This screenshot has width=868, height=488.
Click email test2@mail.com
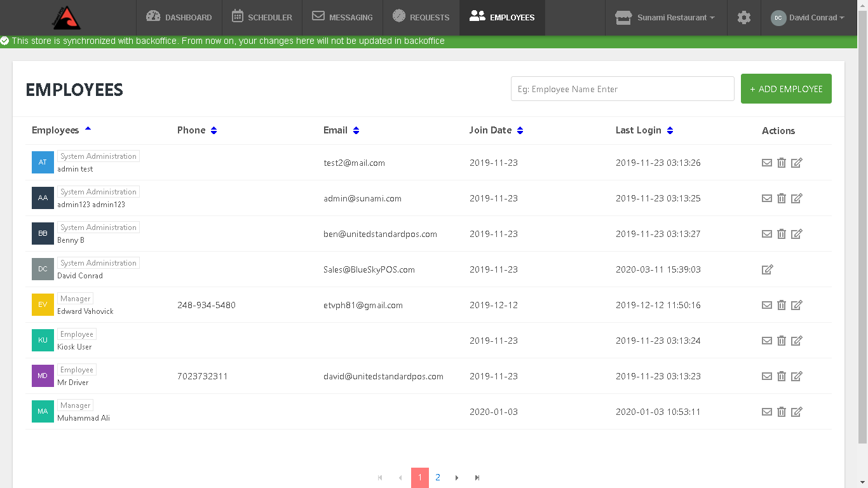click(354, 163)
